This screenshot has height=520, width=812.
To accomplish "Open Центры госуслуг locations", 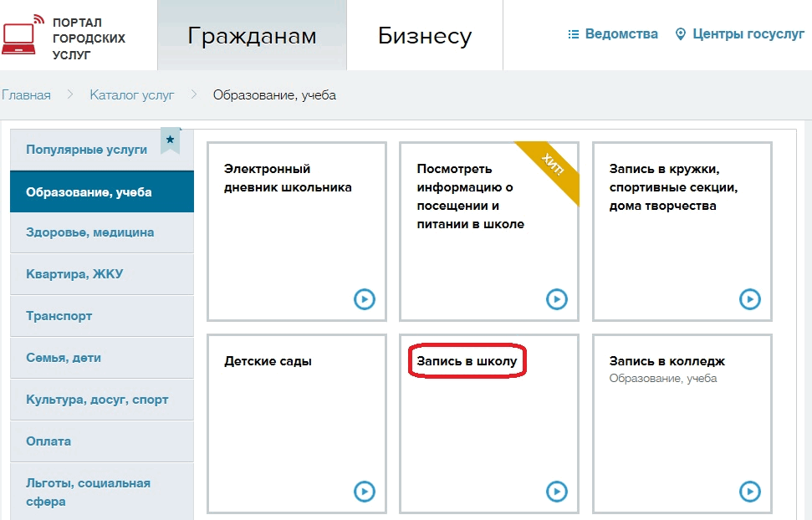I will 740,34.
